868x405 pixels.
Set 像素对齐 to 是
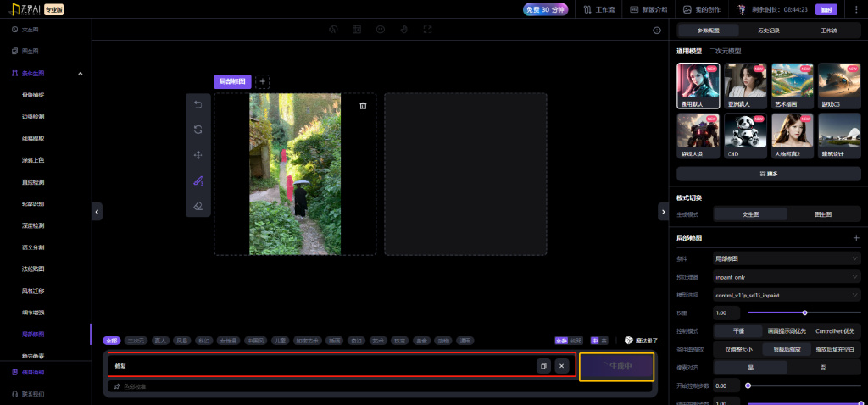pos(751,368)
